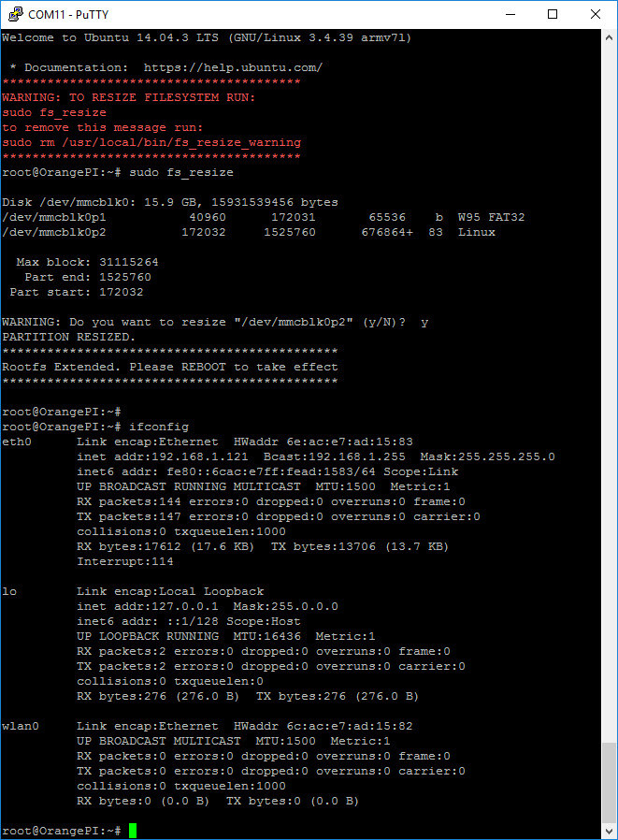Click the 'WARNING: TO RESIZE FILESYSTEM RUN:' text
This screenshot has width=618, height=840.
(129, 97)
